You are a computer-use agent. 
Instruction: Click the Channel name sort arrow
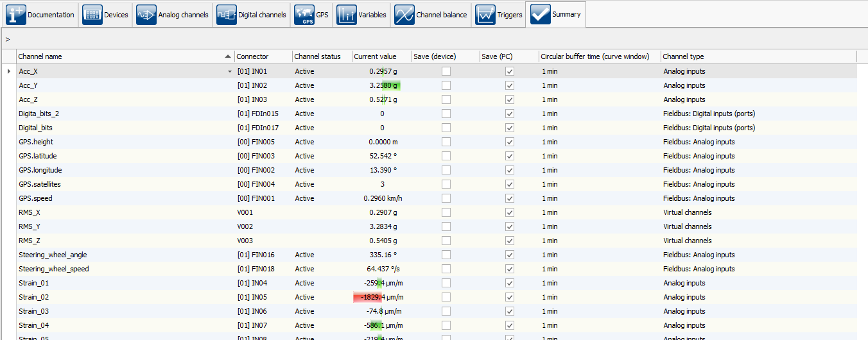[228, 56]
